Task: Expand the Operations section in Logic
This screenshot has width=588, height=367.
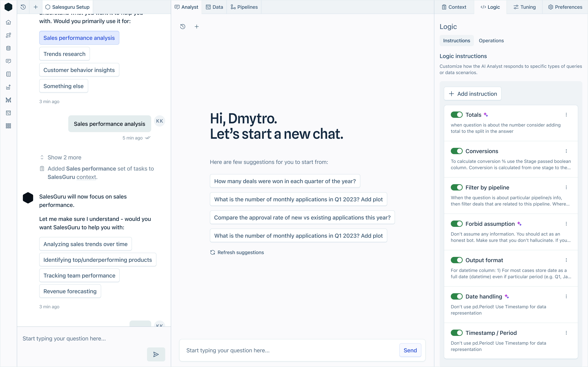Action: pos(491,41)
